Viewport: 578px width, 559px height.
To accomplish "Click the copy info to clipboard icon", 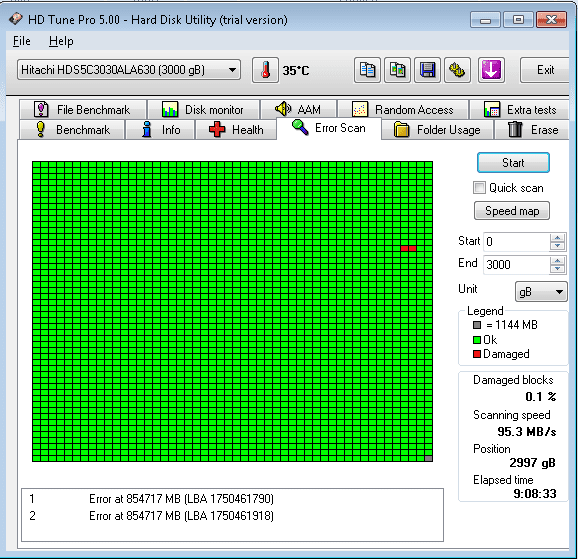I will [x=367, y=70].
